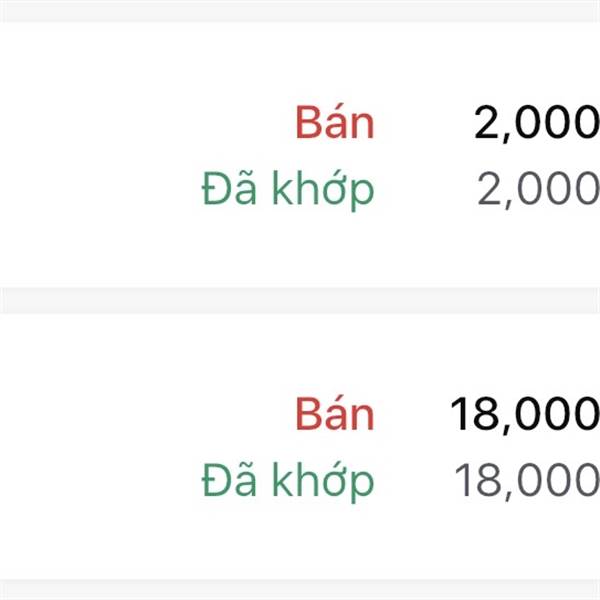600x600 pixels.
Task: Click blank area left of second "Đã khớp"
Action: tap(100, 480)
